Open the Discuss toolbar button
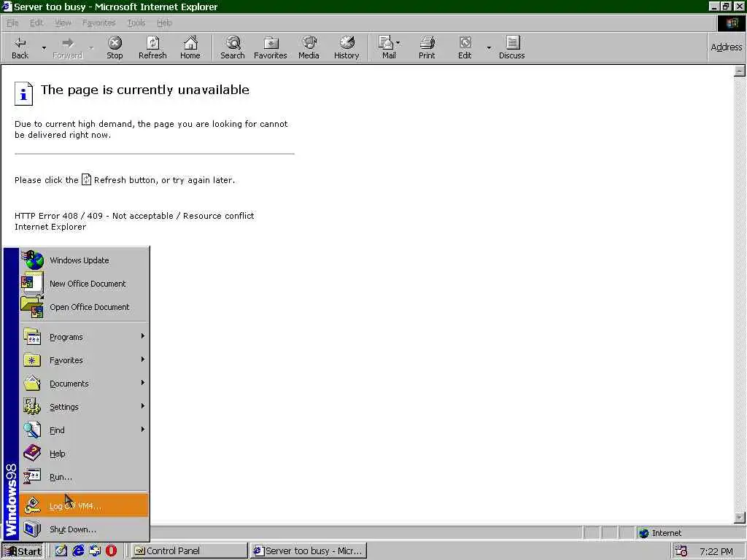Image resolution: width=747 pixels, height=560 pixels. tap(511, 47)
